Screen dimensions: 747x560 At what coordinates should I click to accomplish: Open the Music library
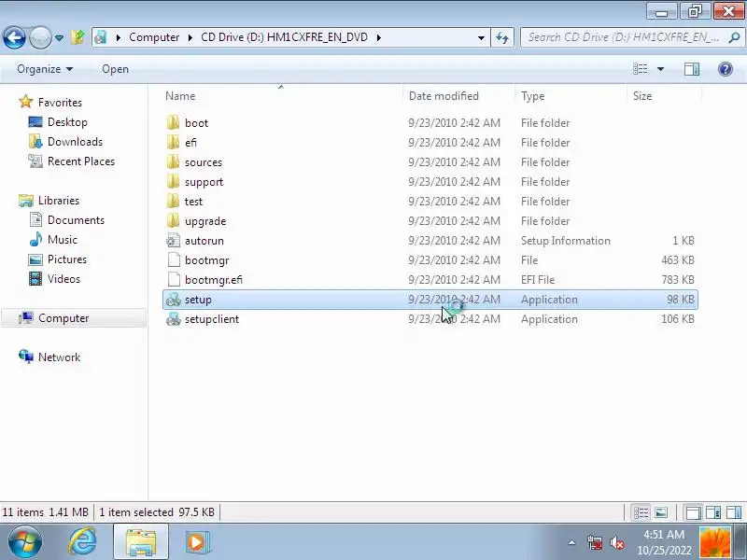(62, 239)
